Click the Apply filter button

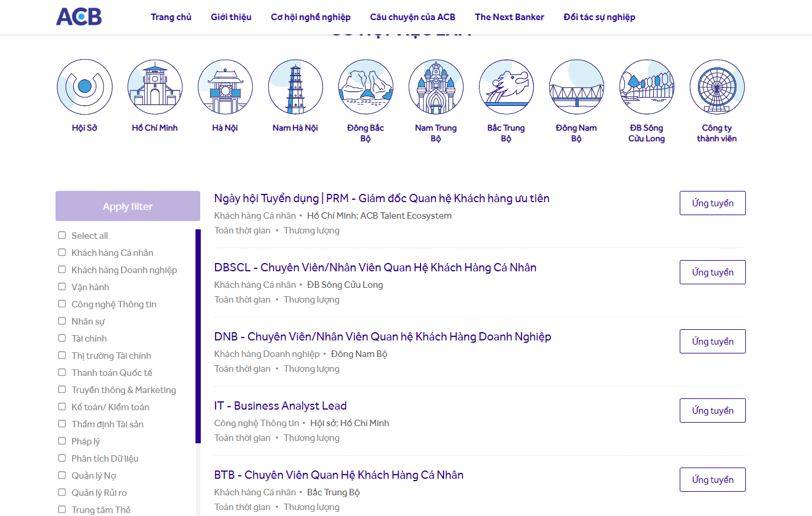pos(128,206)
